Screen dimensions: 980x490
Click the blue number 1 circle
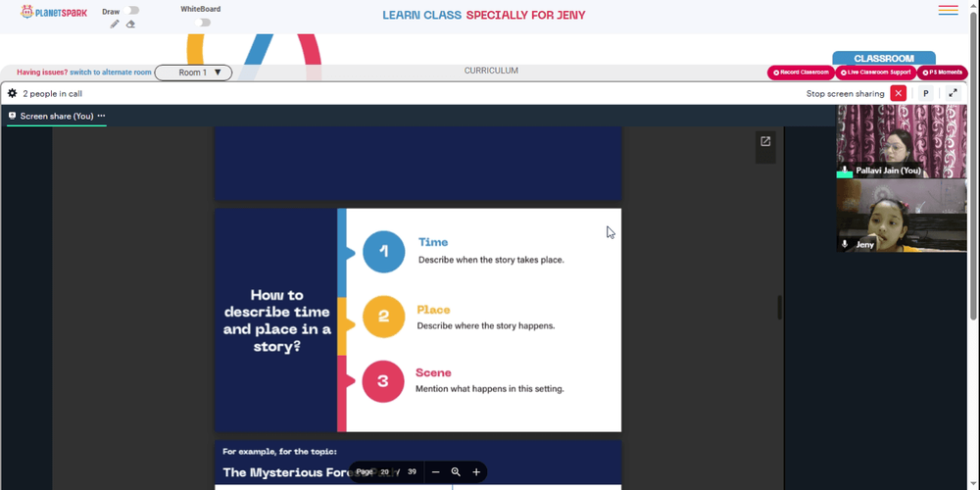coord(384,251)
